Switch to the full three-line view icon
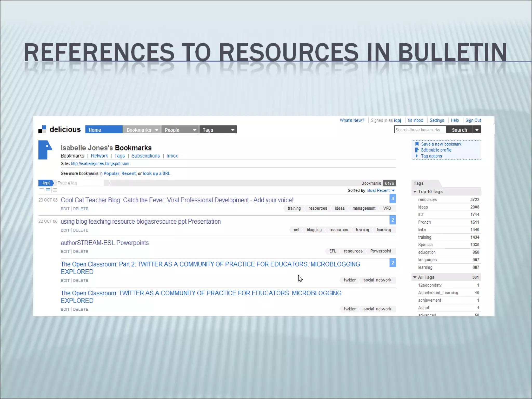532x399 pixels. 55,190
